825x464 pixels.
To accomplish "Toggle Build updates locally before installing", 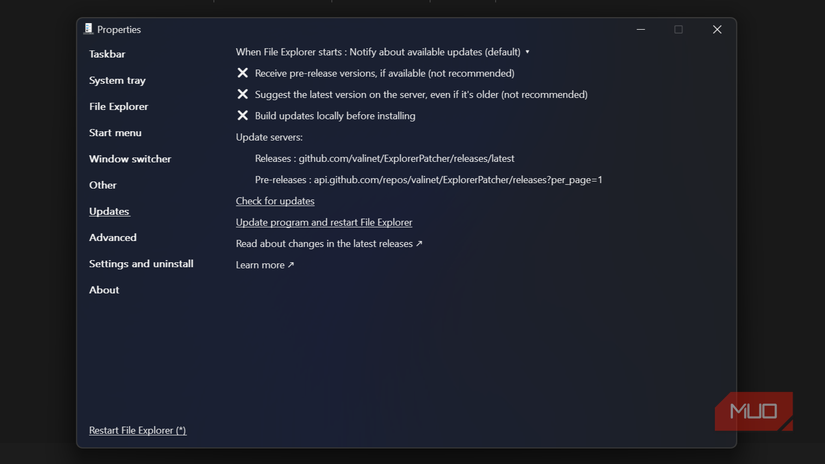I will point(243,116).
